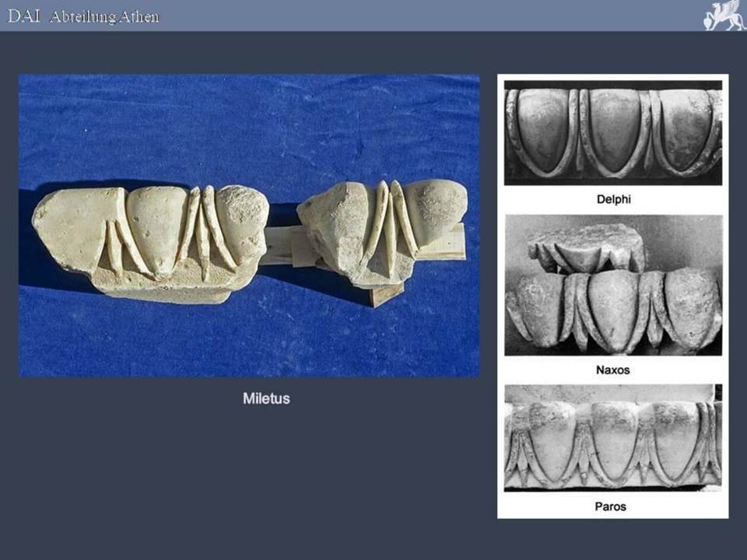Viewport: 747px width, 560px height.
Task: Click the 'Delphi' caption
Action: click(614, 199)
